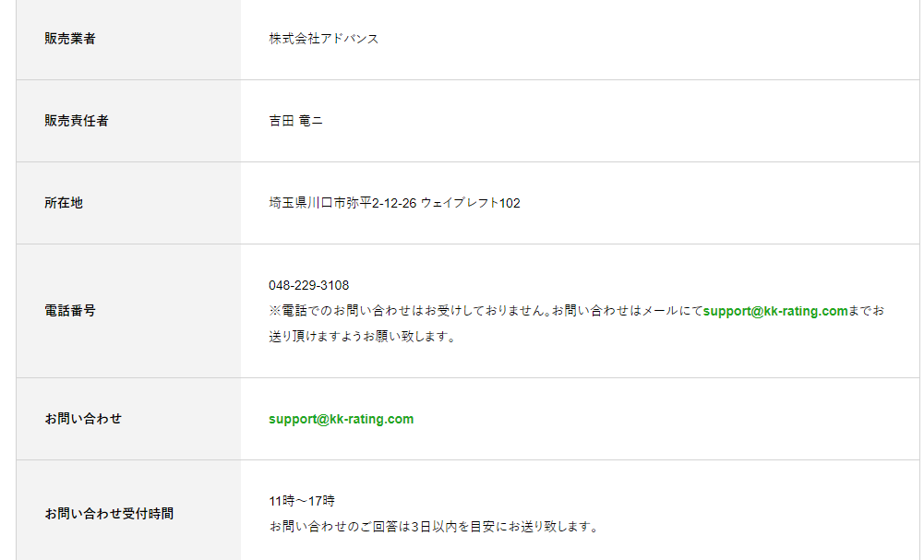Screen dimensions: 924x560
Task: Click the blank area beside 吉田 竜二 row
Action: 618,121
